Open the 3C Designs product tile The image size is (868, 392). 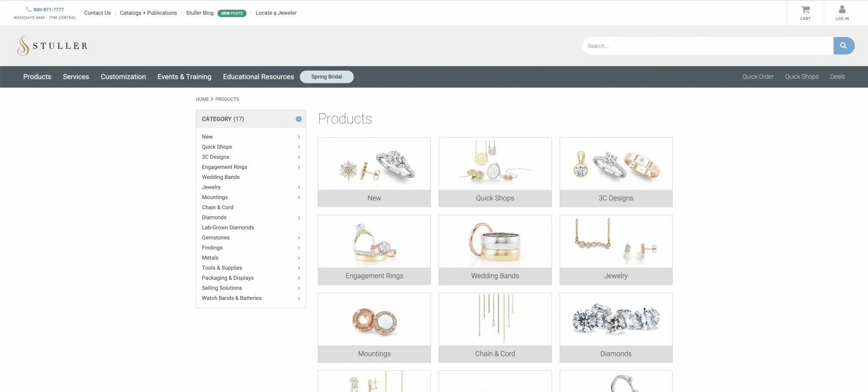coord(616,172)
